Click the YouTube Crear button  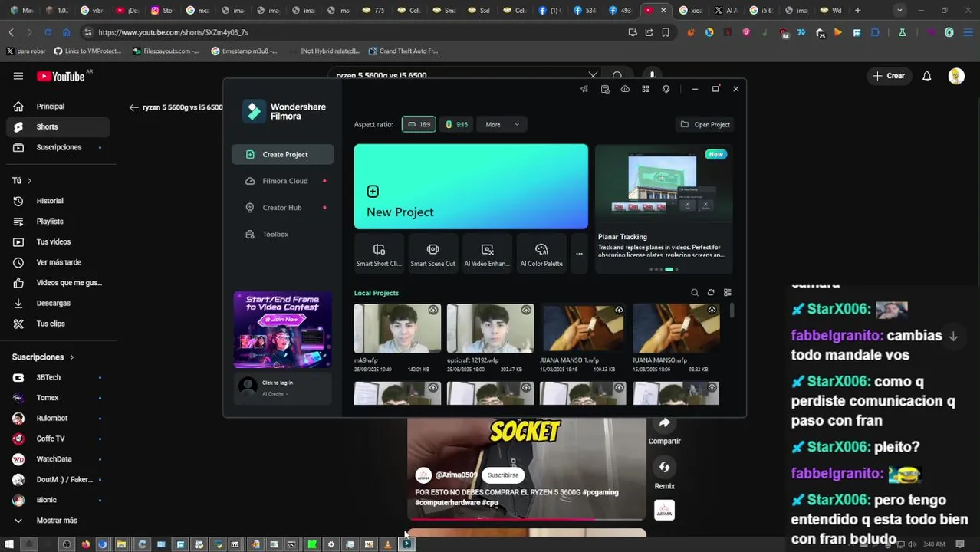[x=889, y=76]
